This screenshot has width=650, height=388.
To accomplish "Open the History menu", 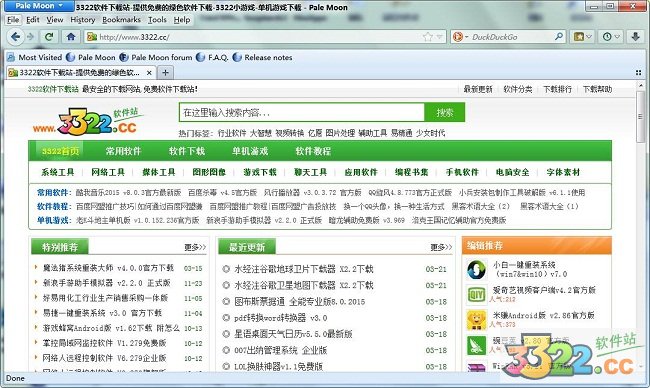I will click(x=82, y=19).
